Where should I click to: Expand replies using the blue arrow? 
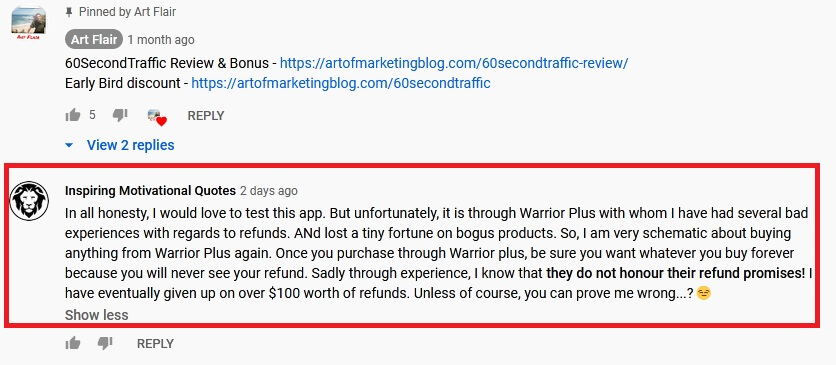[69, 145]
